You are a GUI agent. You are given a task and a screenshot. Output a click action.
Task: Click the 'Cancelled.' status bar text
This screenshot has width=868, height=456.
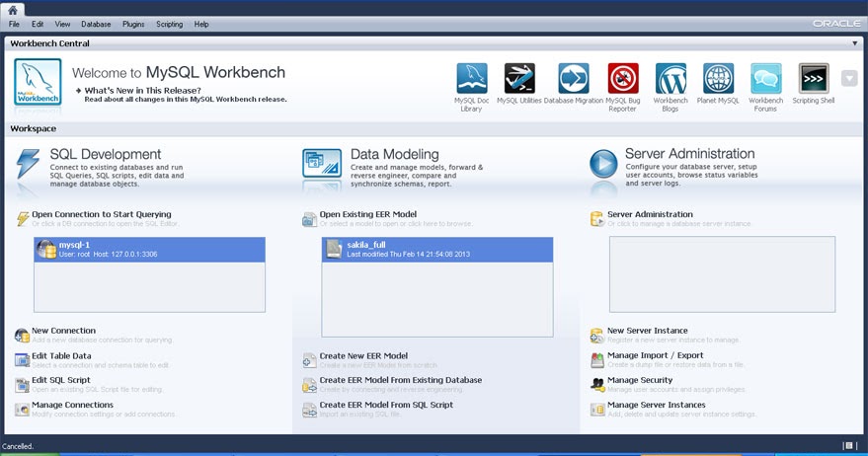[18, 446]
